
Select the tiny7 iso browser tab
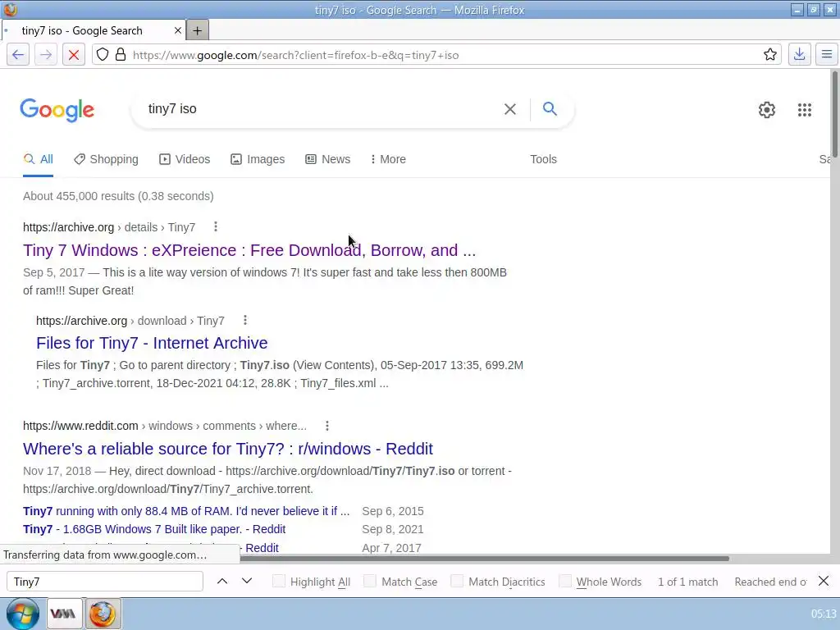(x=94, y=31)
